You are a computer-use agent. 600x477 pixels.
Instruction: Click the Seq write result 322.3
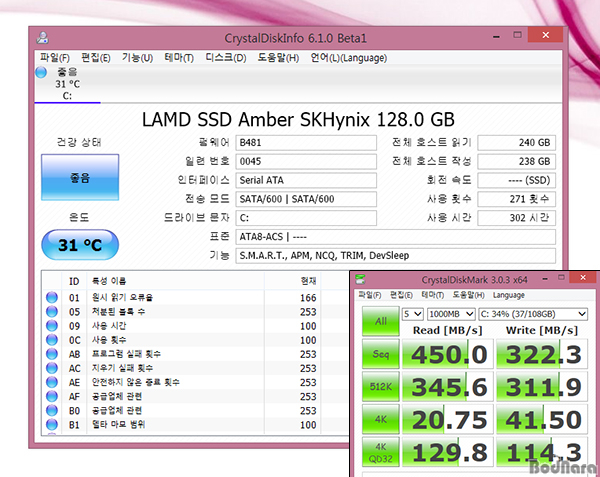542,354
